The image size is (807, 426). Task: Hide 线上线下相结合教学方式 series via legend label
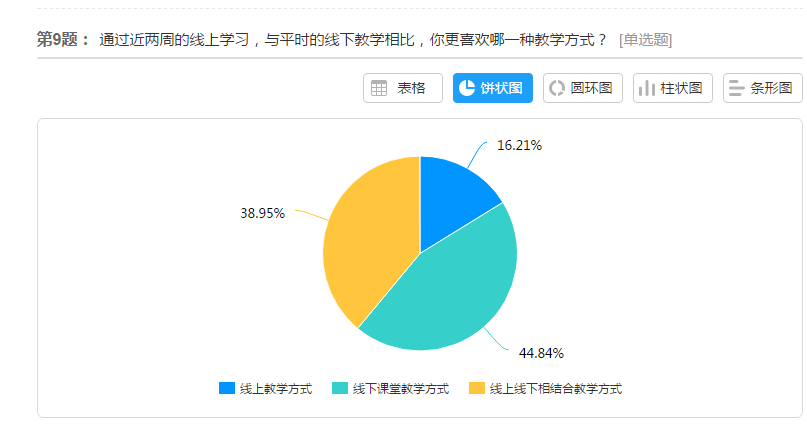tap(556, 388)
